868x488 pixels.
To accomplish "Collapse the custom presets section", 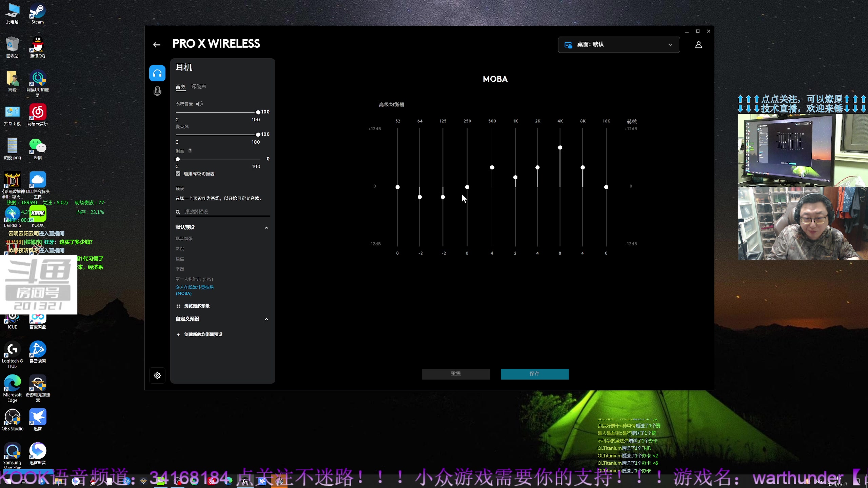I will click(x=267, y=319).
